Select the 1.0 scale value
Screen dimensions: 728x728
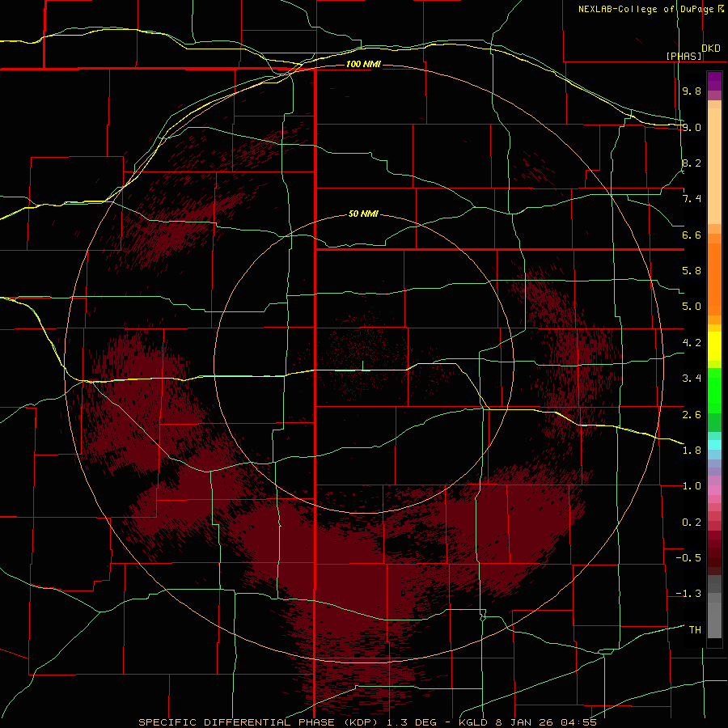coord(692,486)
